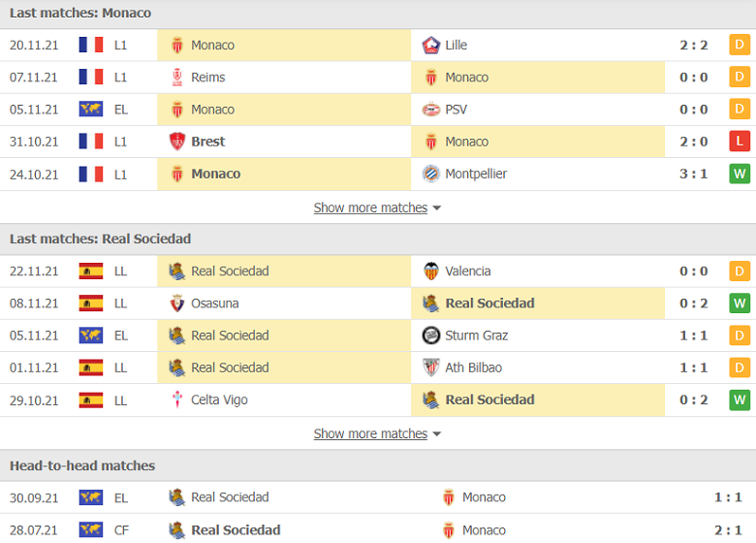Screen dimensions: 756x543
Task: Click the Valencia club crest
Action: tap(430, 271)
